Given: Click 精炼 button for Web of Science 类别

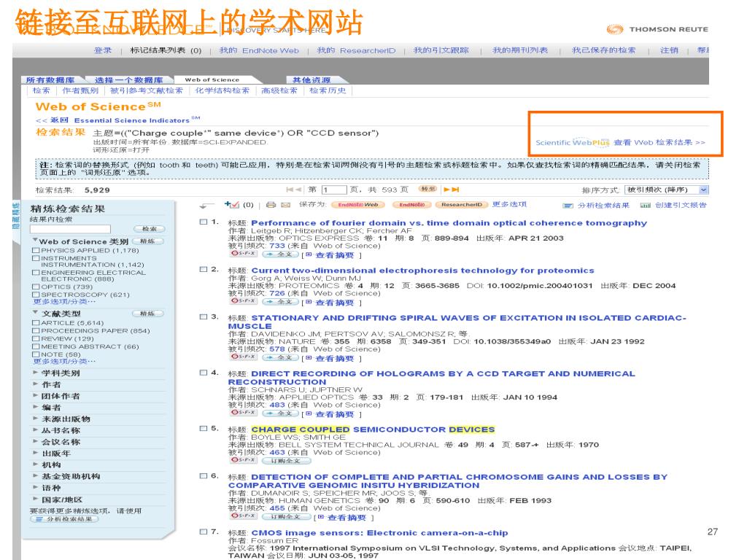Looking at the screenshot, I should coord(147,241).
